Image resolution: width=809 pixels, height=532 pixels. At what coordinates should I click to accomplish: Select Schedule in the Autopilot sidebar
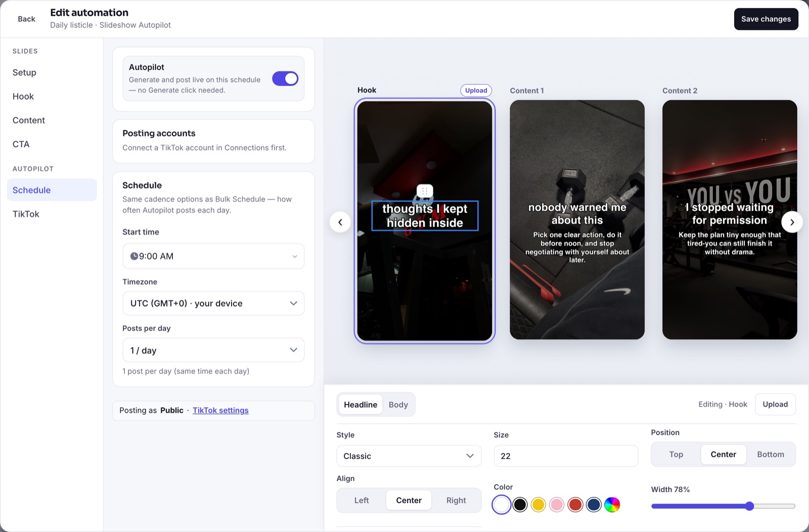(52, 190)
